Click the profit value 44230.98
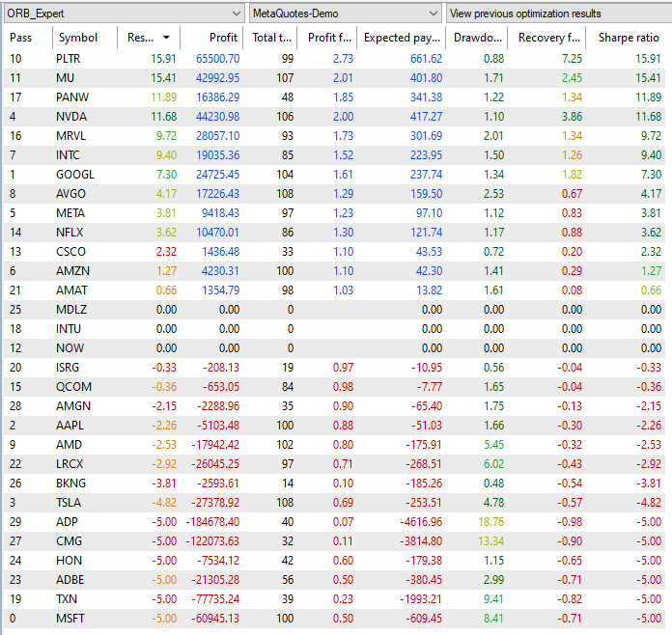This screenshot has width=672, height=635. pos(217,117)
